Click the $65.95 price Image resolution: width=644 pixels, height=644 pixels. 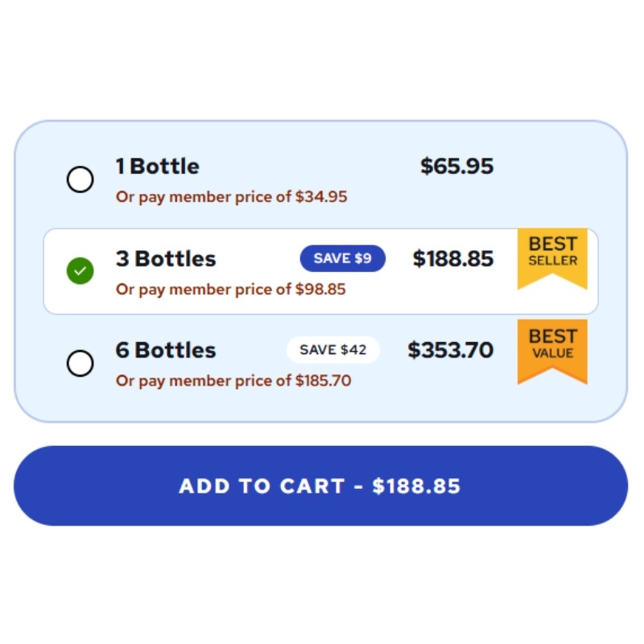pos(456,167)
